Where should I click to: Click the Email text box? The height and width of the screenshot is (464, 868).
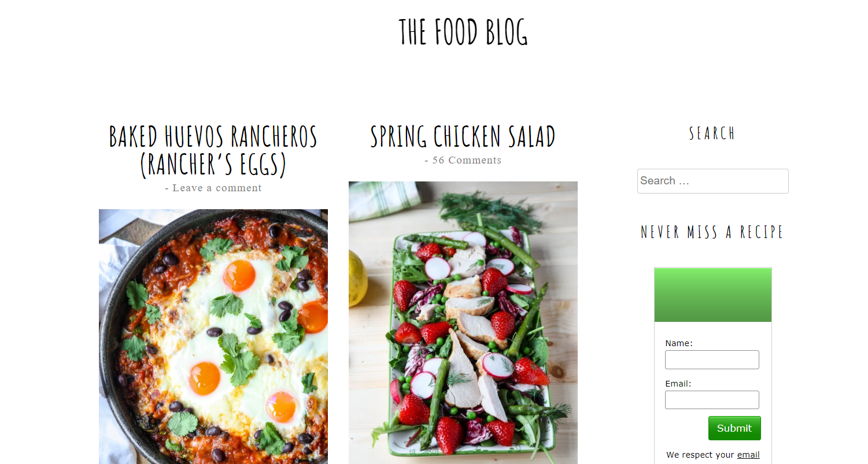[x=712, y=400]
